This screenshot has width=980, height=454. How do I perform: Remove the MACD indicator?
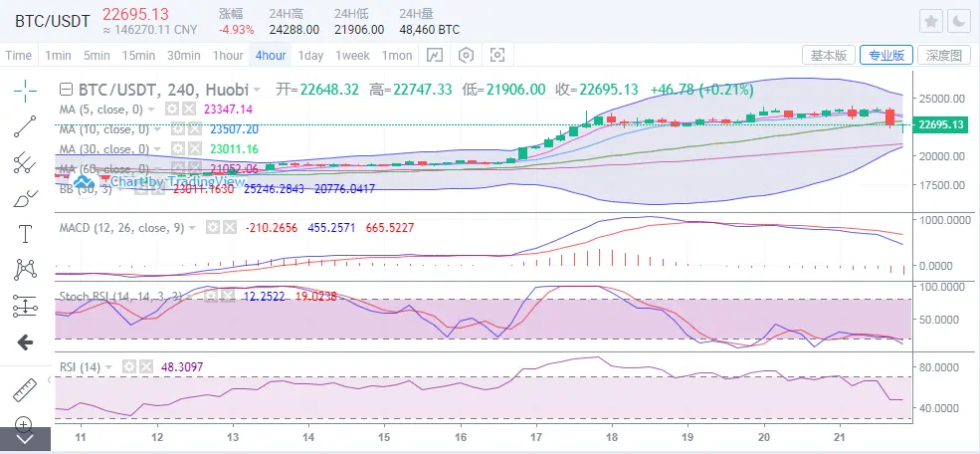pos(230,228)
